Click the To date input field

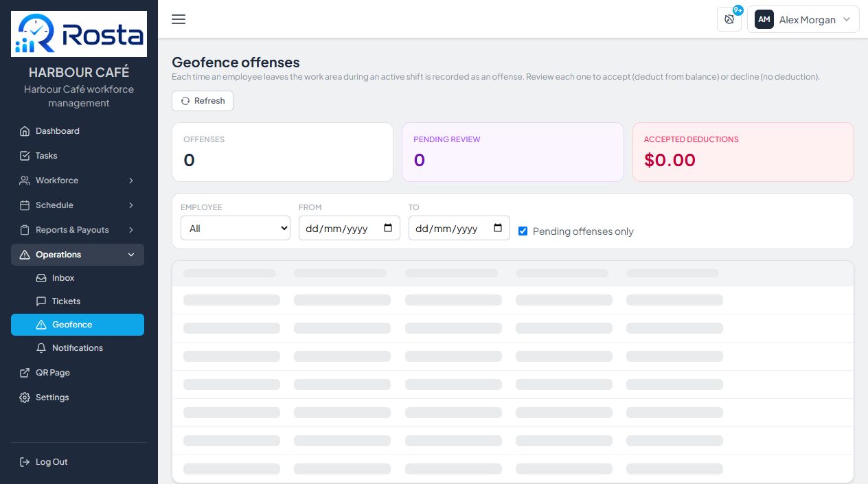click(x=459, y=228)
